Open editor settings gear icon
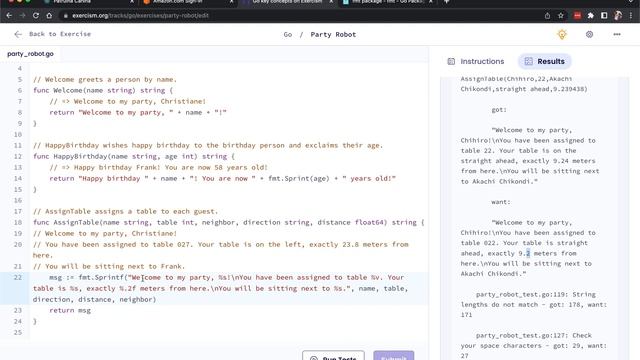Viewport: 640px width, 360px height. (589, 34)
